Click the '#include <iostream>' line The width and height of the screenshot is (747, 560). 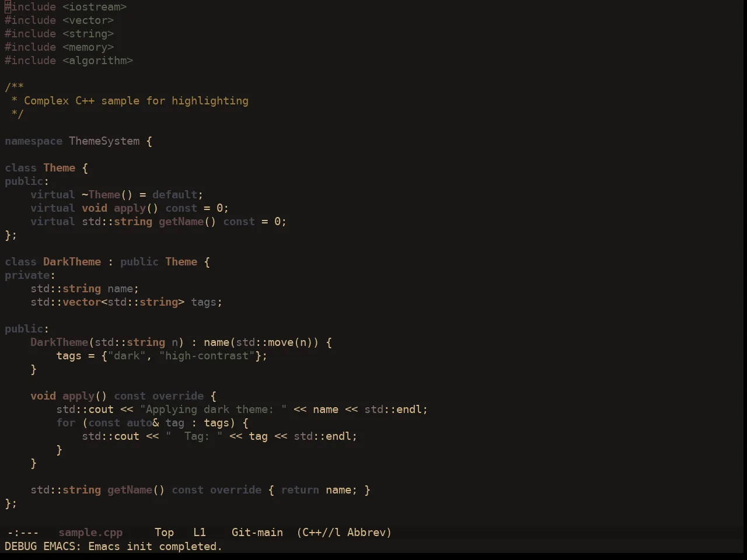tap(66, 7)
